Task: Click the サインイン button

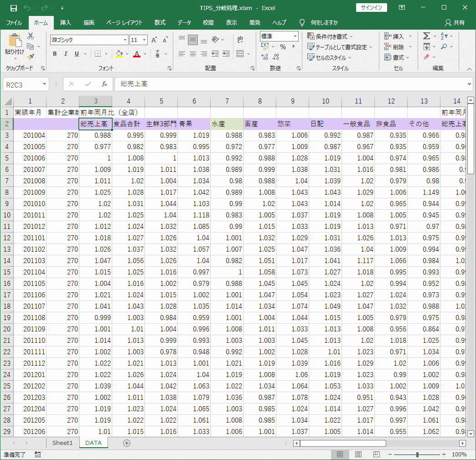Action: point(371,8)
